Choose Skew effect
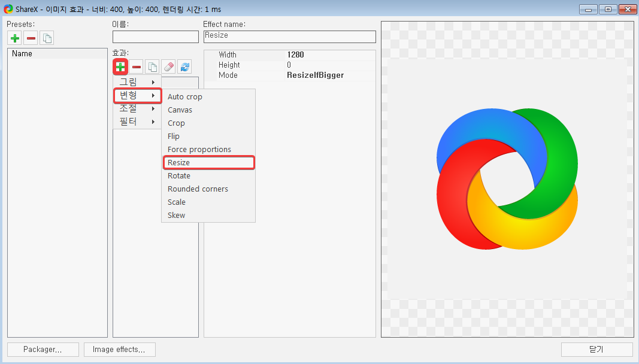The image size is (639, 364). [x=208, y=215]
